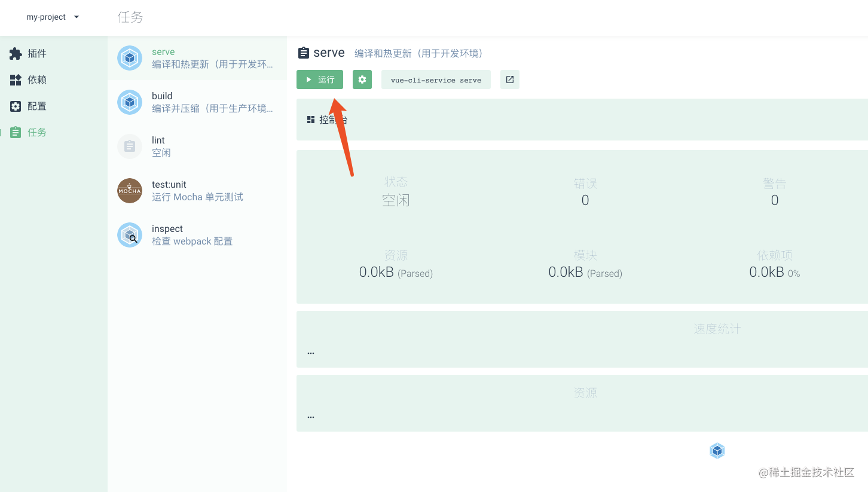Screen dimensions: 868x492
Task: Click the 资源 panel heading near the bottom
Action: (x=585, y=393)
